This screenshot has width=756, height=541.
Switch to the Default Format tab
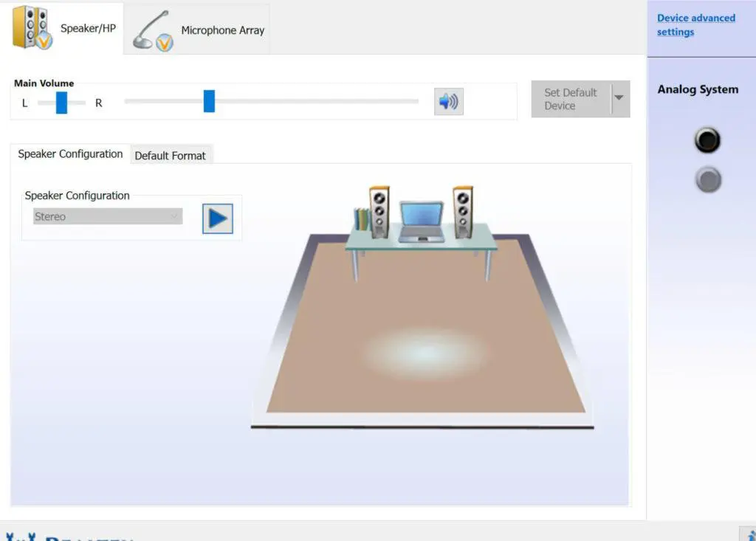(x=171, y=156)
